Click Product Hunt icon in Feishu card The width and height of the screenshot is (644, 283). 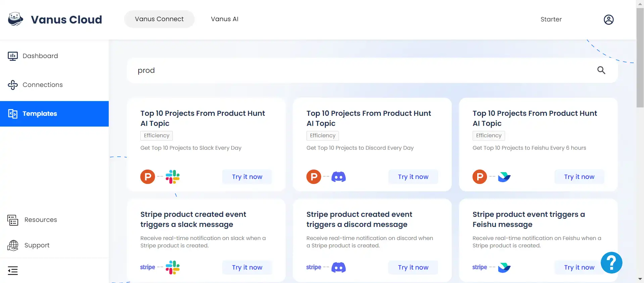pyautogui.click(x=480, y=177)
